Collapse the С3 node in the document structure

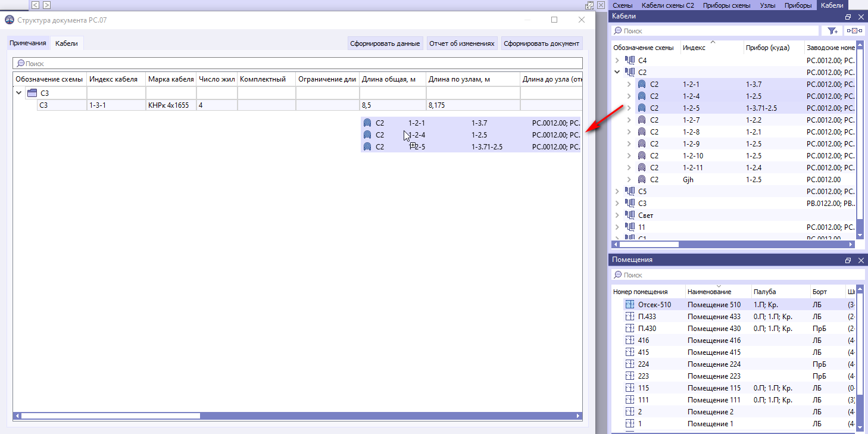18,93
